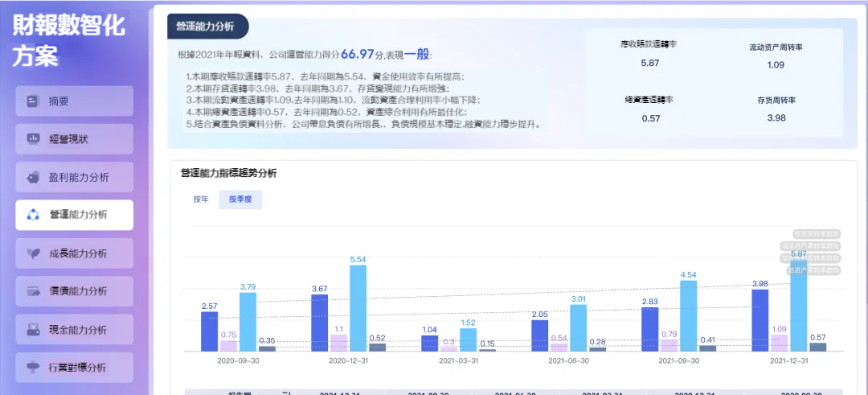
Task: Click the 存货周转率趋势 trend label
Action: 816,234
